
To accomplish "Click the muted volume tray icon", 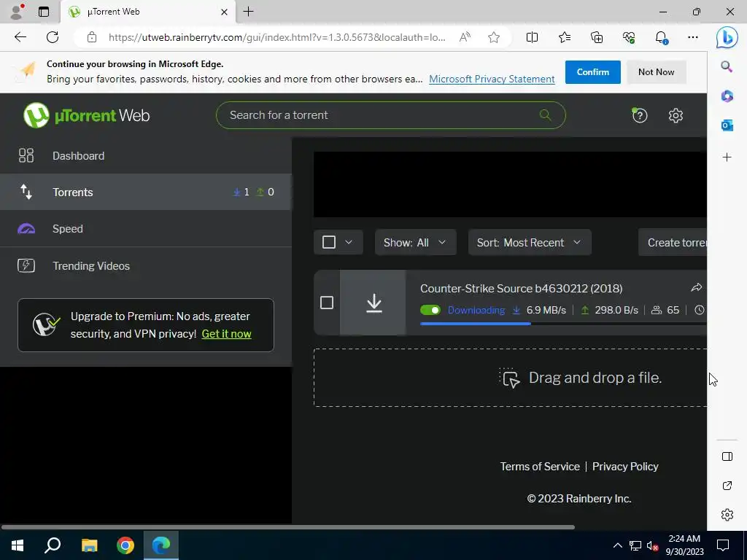I will (x=652, y=545).
